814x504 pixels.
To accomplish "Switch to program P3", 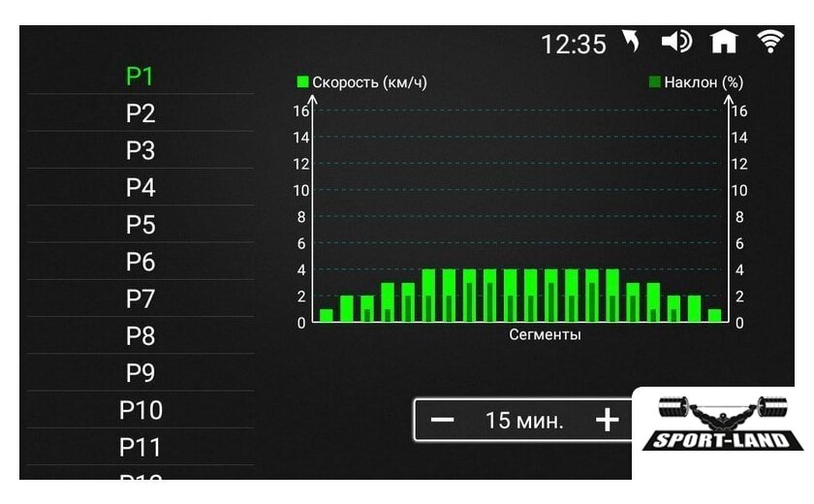I will pos(141,150).
